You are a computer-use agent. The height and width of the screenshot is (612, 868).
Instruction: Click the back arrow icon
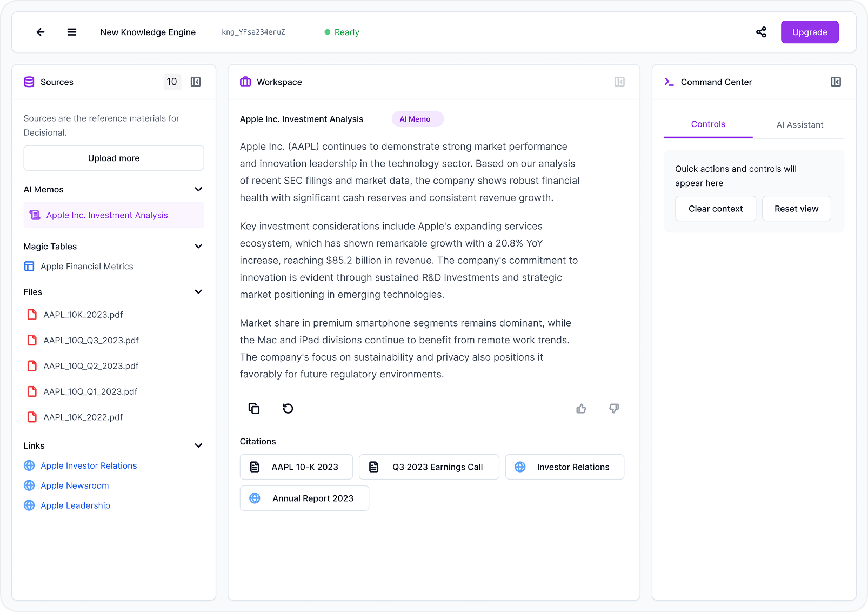[41, 32]
